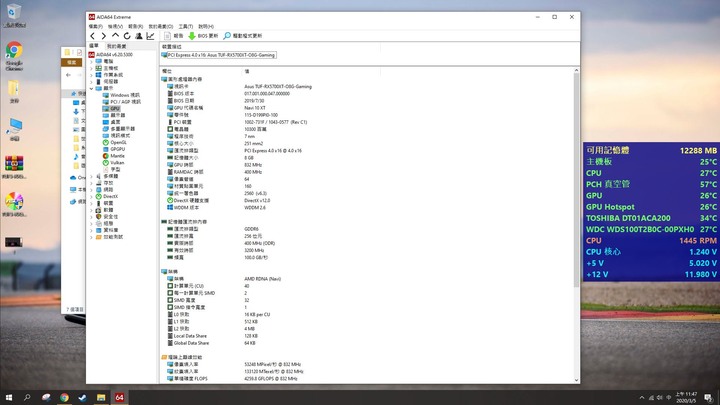Open the 工具(T) menu

pos(186,27)
